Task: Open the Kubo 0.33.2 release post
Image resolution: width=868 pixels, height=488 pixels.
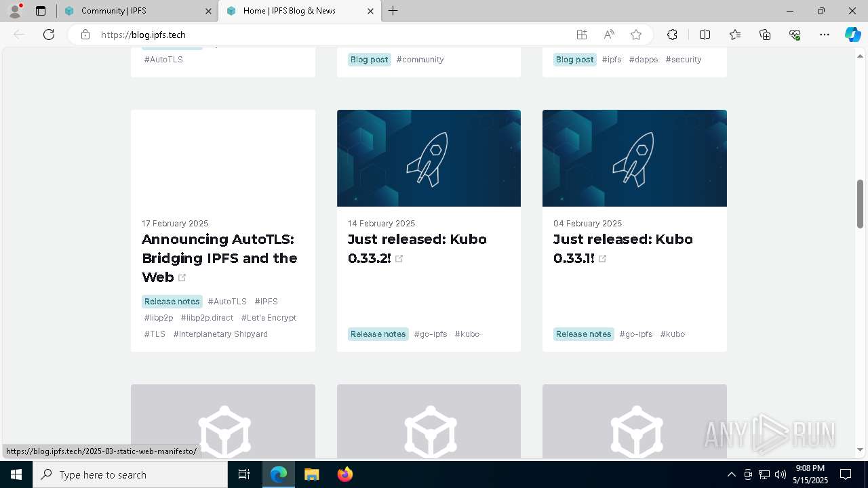Action: [x=417, y=249]
